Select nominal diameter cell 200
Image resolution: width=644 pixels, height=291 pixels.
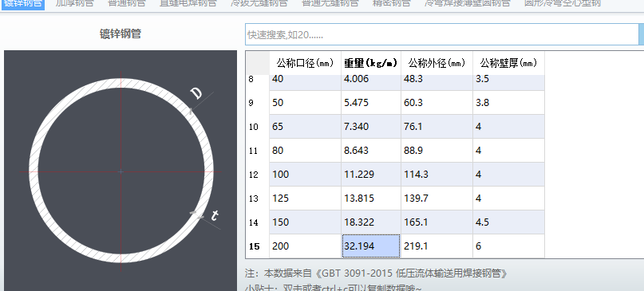[305, 246]
